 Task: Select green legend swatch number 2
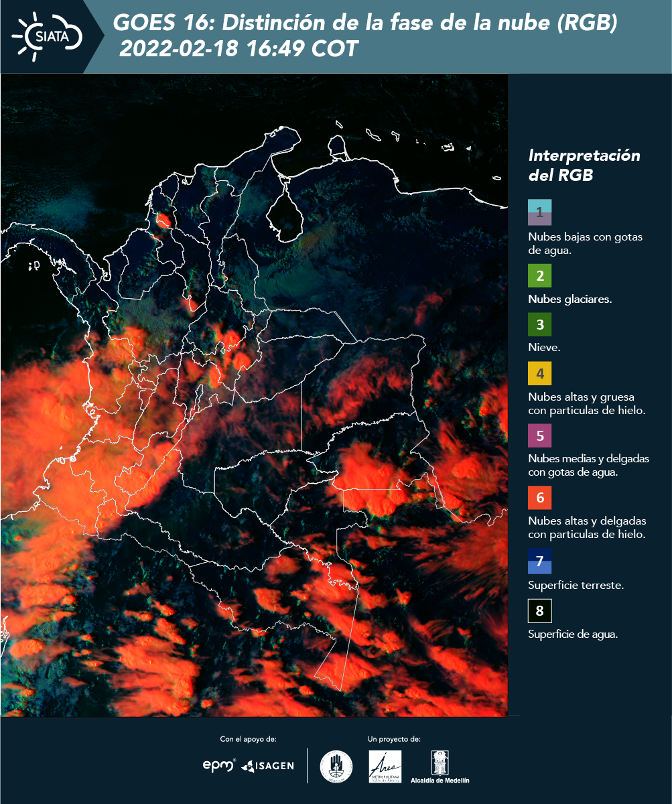point(540,275)
